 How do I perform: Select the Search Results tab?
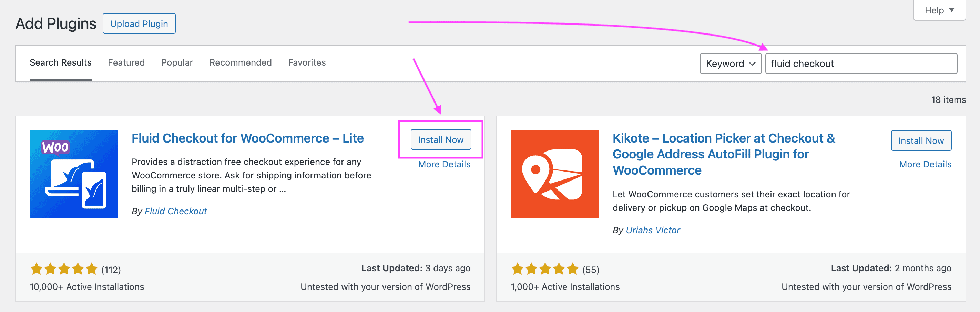point(61,62)
